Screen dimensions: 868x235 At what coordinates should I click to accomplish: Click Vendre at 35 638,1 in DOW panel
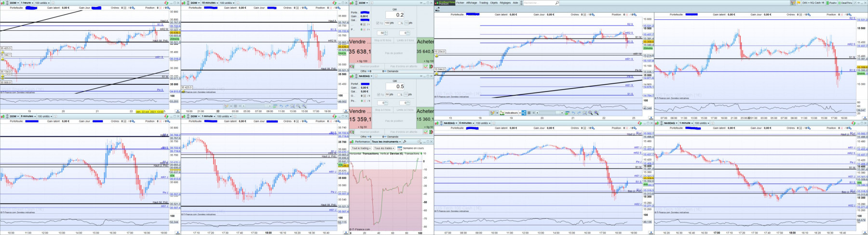tap(360, 51)
